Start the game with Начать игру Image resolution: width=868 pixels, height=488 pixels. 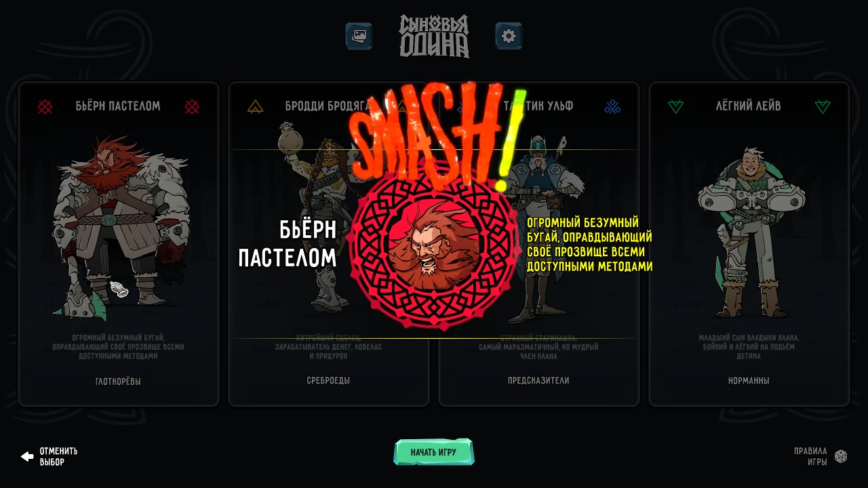coord(433,452)
